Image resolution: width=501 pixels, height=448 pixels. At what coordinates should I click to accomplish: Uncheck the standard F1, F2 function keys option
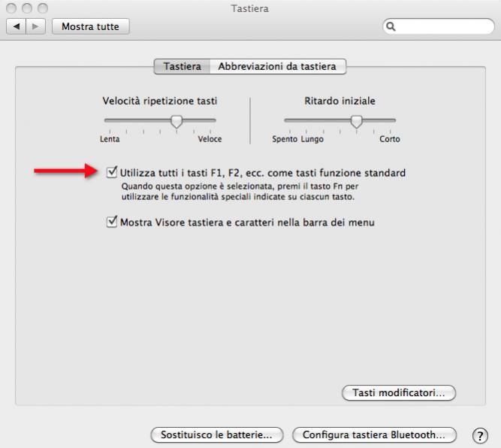113,172
